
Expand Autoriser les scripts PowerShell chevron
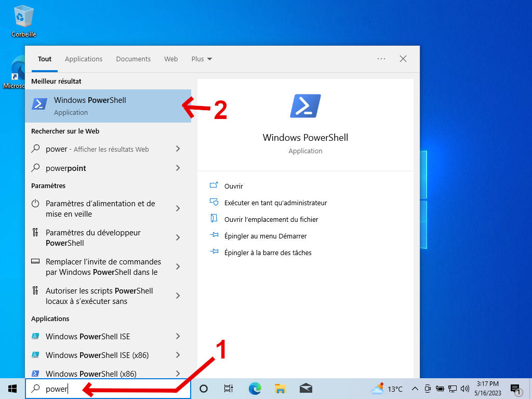pos(178,296)
